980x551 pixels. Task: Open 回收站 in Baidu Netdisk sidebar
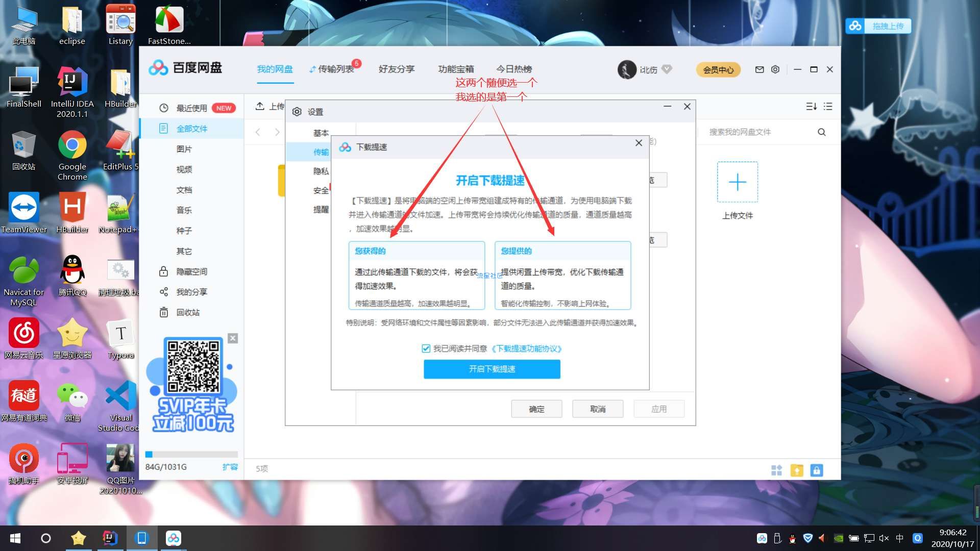(x=188, y=312)
